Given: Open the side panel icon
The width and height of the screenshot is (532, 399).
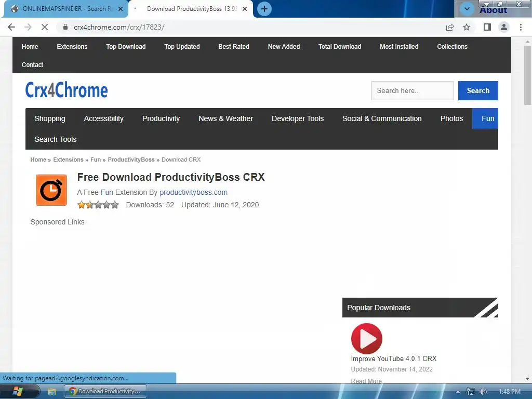Looking at the screenshot, I should 487,27.
